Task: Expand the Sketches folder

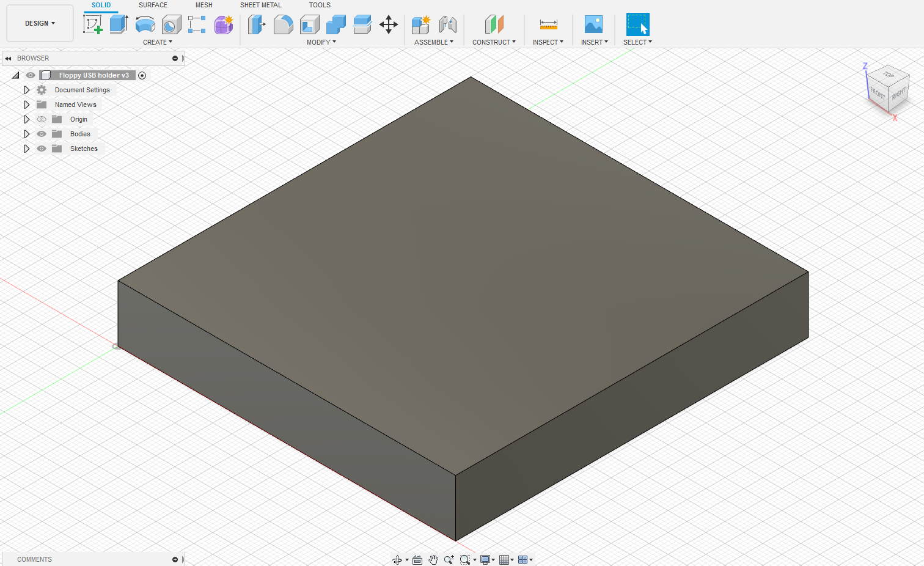Action: 26,149
